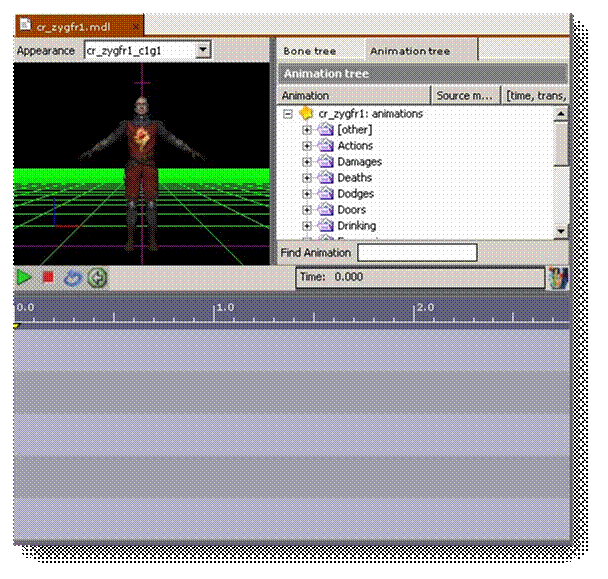Click the animation tree scroll up arrow
Viewport: 608px width, 579px height.
click(561, 114)
